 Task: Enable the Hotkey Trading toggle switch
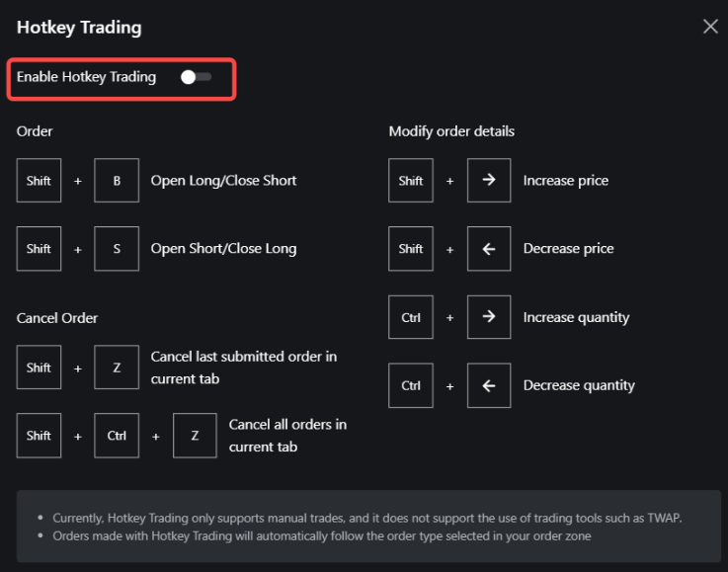tap(196, 77)
